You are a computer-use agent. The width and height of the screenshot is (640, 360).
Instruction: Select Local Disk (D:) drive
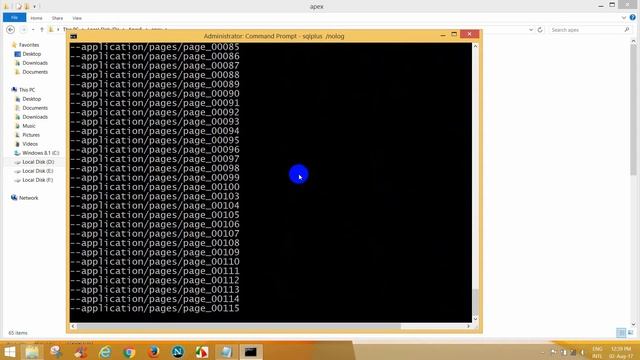point(38,162)
